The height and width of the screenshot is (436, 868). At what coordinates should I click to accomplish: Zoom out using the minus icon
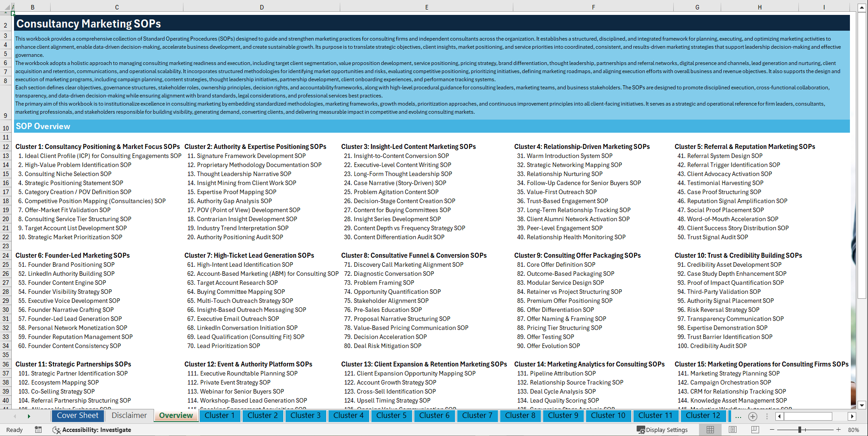click(x=773, y=430)
